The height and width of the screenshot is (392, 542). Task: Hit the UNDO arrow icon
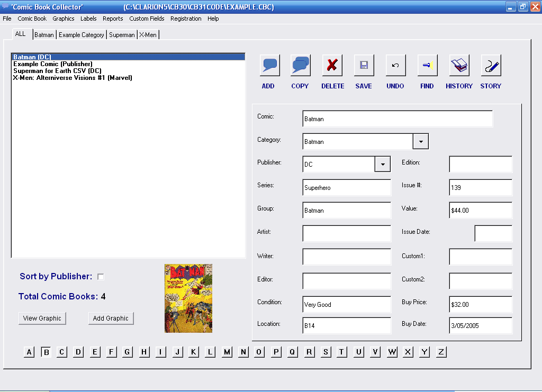point(395,66)
